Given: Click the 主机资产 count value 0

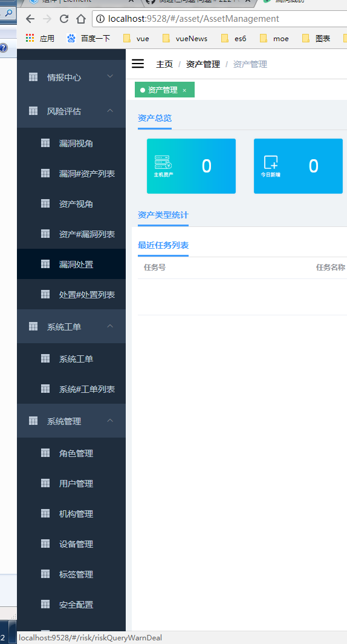Looking at the screenshot, I should pos(206,166).
